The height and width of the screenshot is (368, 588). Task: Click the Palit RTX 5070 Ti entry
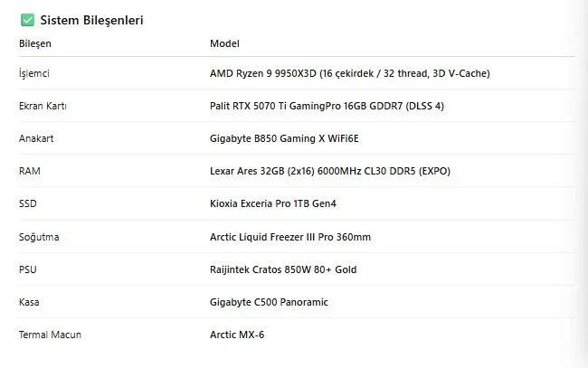(x=327, y=106)
